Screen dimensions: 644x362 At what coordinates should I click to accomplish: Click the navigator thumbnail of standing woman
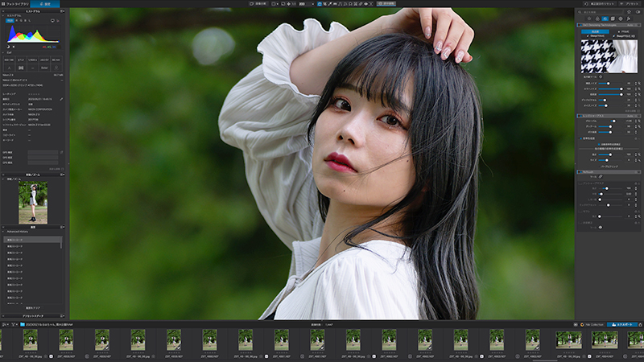point(33,203)
